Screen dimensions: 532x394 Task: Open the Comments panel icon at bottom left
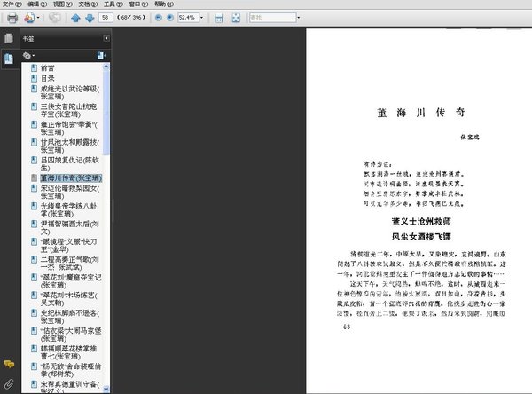[9, 364]
